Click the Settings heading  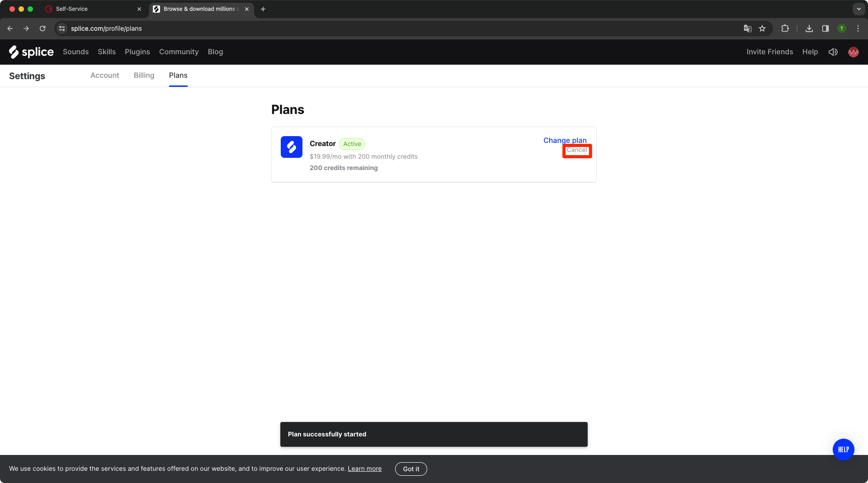coord(27,76)
